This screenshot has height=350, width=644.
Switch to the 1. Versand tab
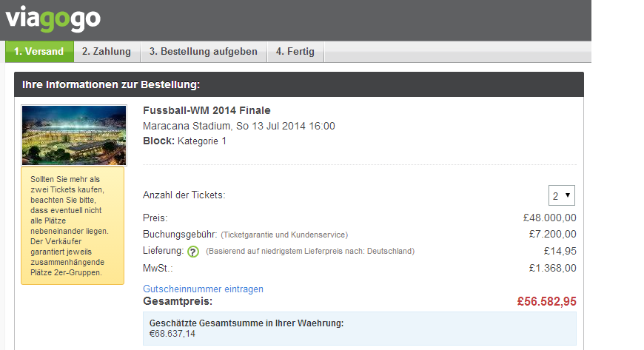(x=39, y=51)
